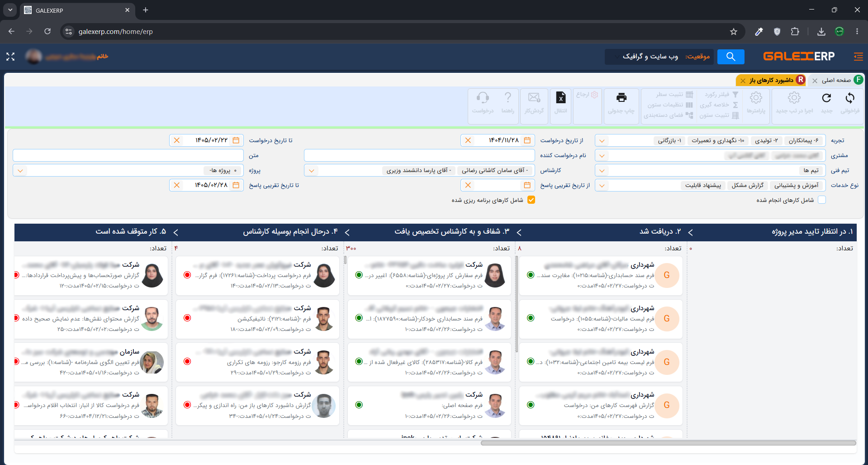Expand the مشتری dropdown arrow
Screen dimensions: 868x465
(x=602, y=156)
